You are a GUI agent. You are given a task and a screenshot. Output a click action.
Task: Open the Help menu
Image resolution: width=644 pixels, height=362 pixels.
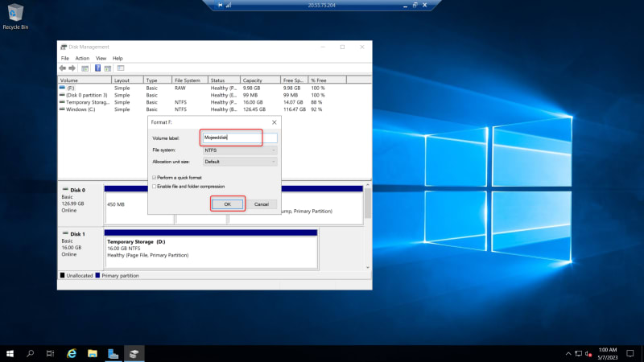coord(118,58)
